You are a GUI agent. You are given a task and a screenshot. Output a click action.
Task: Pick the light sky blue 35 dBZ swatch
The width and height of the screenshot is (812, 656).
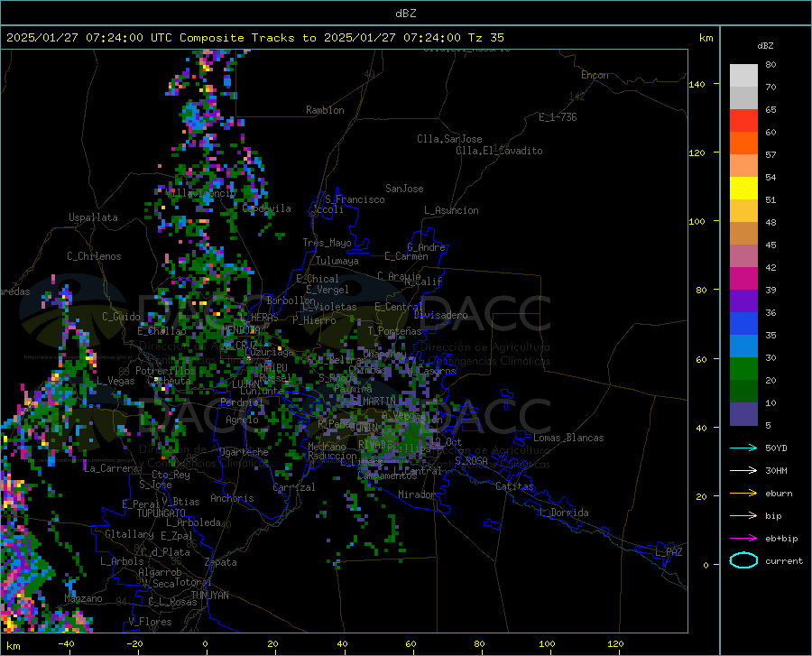[x=743, y=346]
